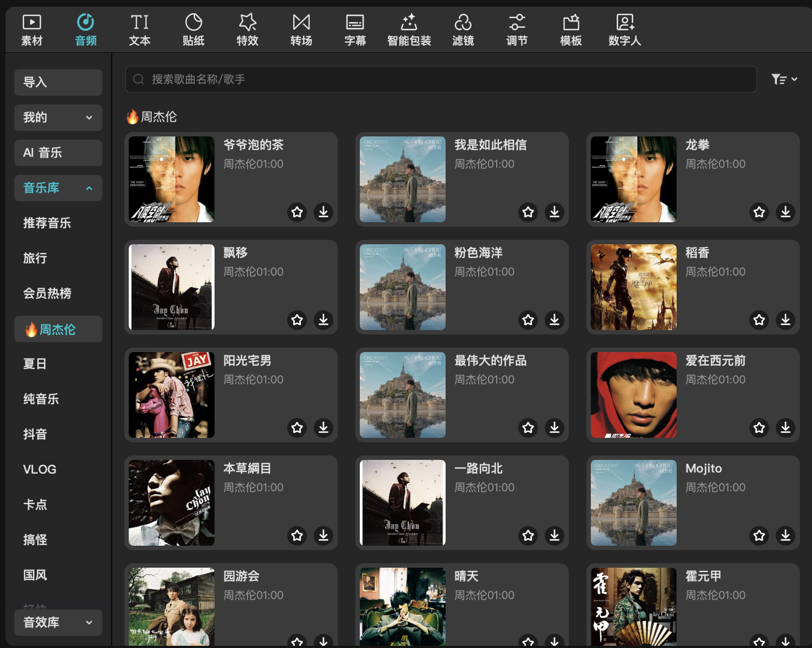
Task: Favorite the song 本草綱目
Action: pos(297,535)
